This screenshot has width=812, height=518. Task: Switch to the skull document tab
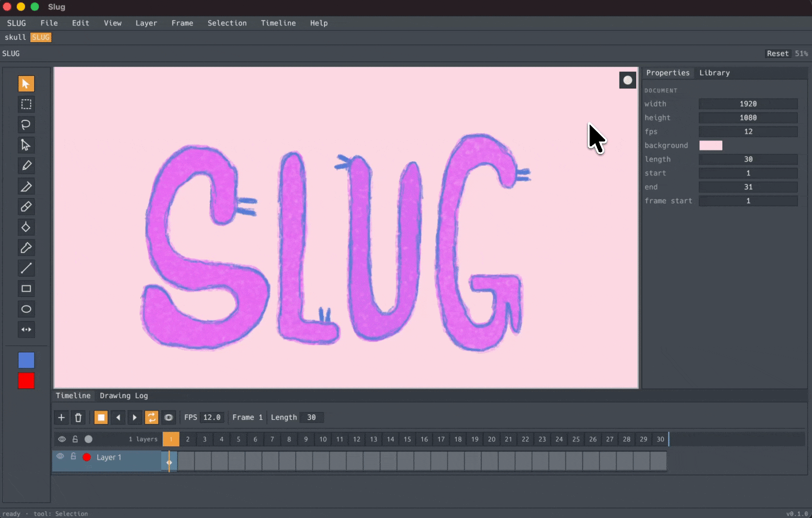point(15,37)
